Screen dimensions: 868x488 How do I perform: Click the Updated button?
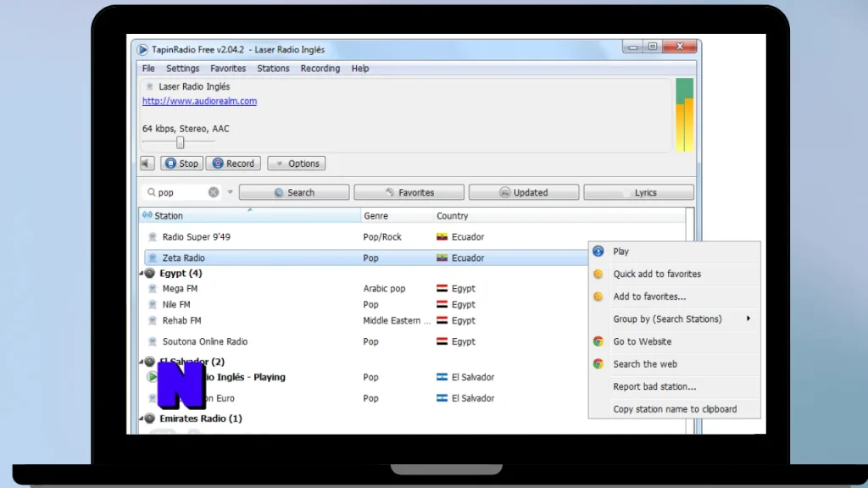[524, 192]
